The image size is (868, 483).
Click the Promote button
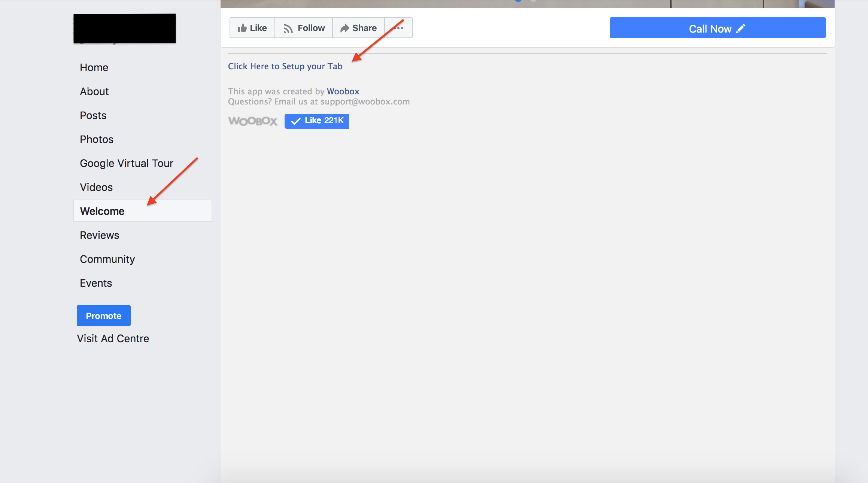(104, 316)
